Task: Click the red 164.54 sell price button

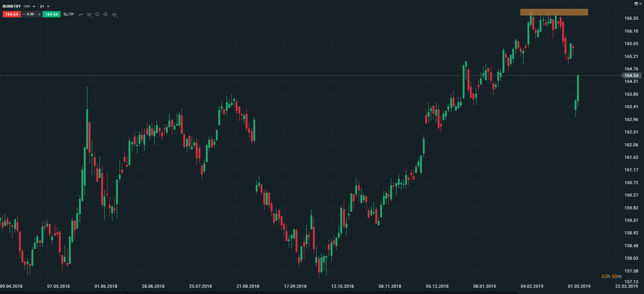Action: 11,14
